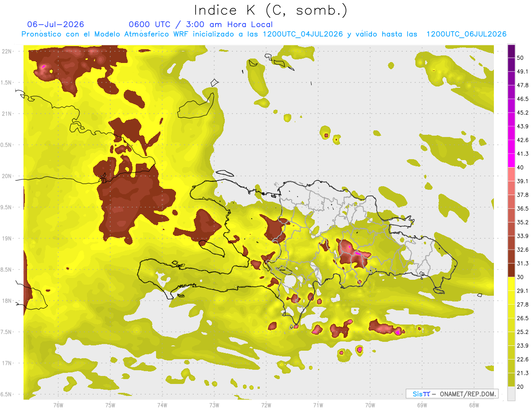Click the "18N" latitude axis label
The width and height of the screenshot is (532, 411).
6,301
